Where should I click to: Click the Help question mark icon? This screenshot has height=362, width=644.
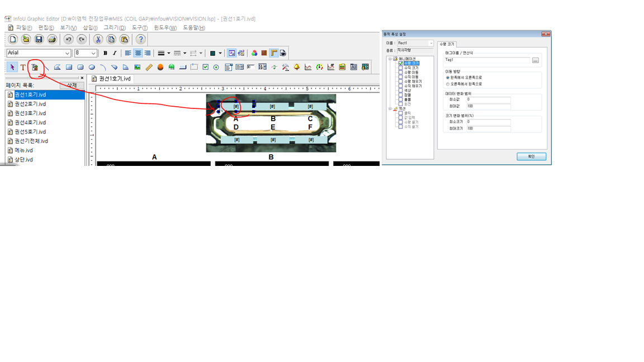click(x=141, y=39)
